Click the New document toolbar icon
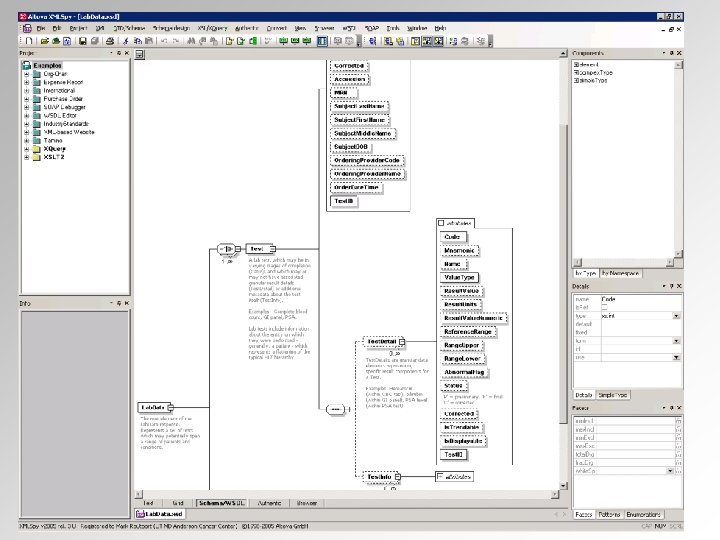720x540 pixels. coord(28,41)
